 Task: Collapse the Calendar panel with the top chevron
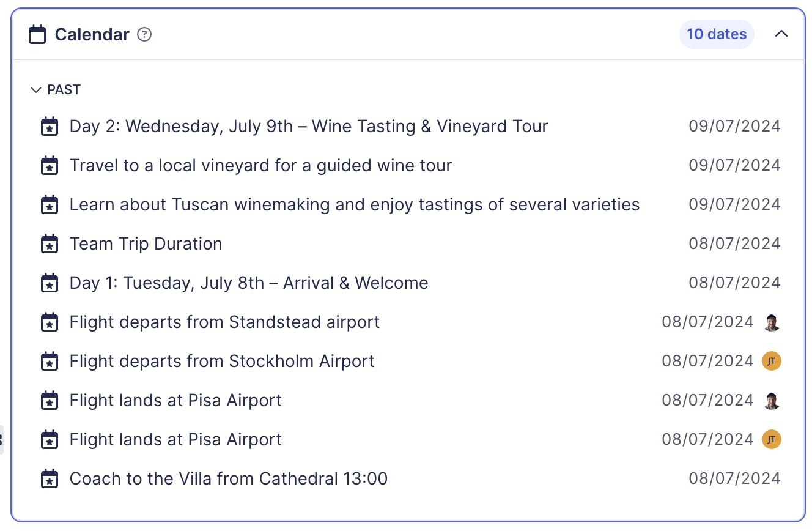781,34
